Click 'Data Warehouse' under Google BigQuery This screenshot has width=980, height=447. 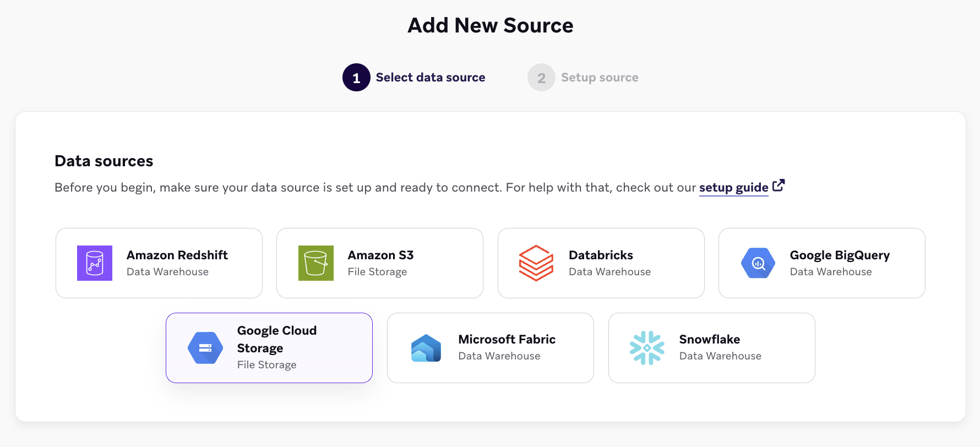(831, 272)
